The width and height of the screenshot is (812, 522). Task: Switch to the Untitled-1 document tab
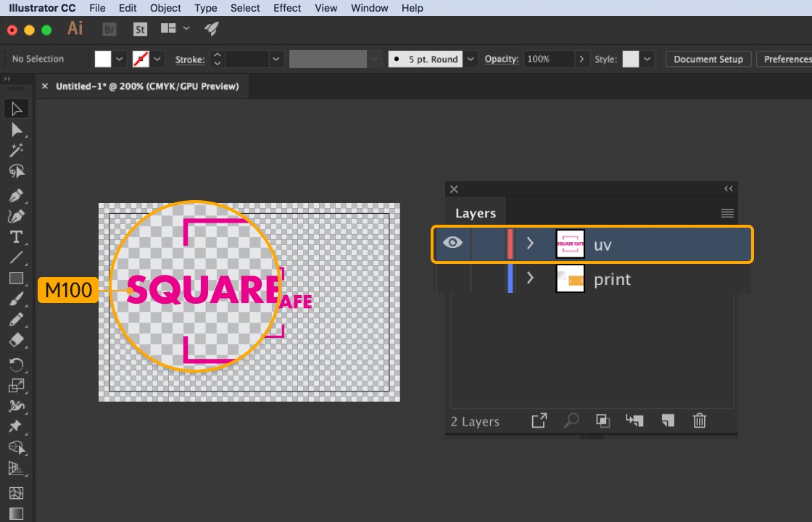click(x=147, y=86)
